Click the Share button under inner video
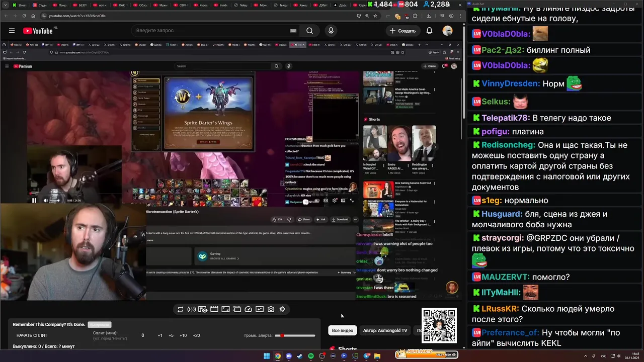 (303, 219)
